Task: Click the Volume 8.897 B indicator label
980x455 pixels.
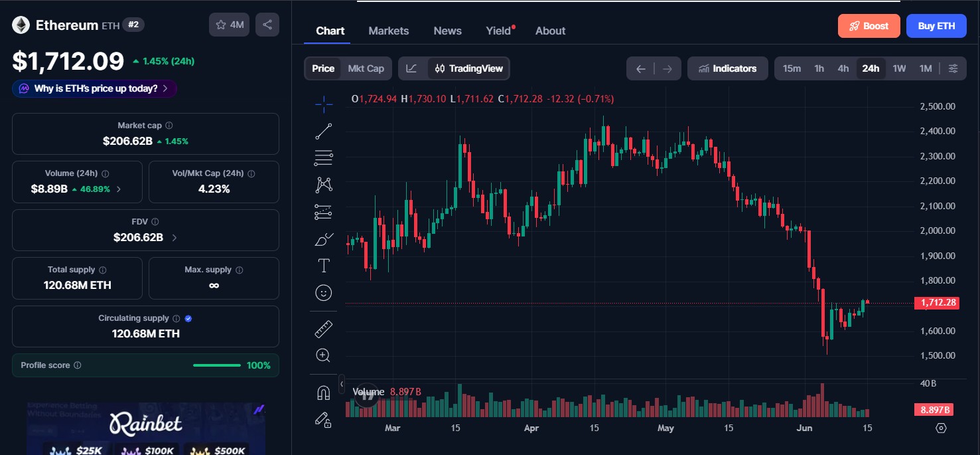Action: click(387, 392)
